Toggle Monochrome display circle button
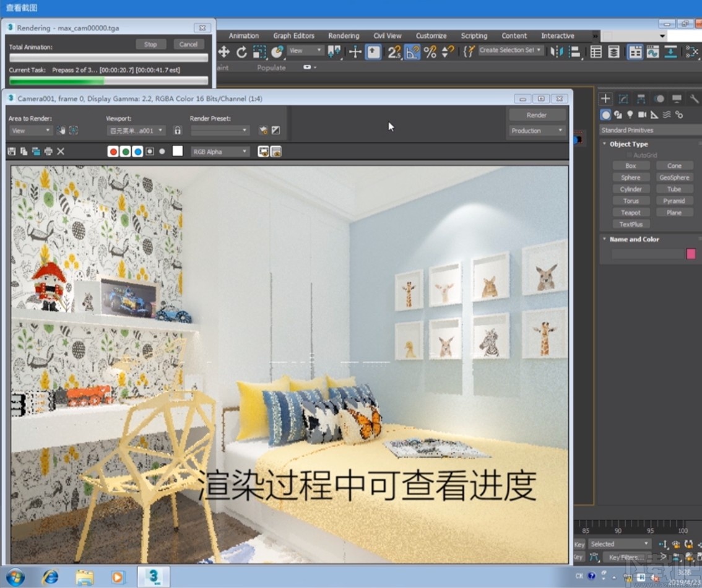 162,152
